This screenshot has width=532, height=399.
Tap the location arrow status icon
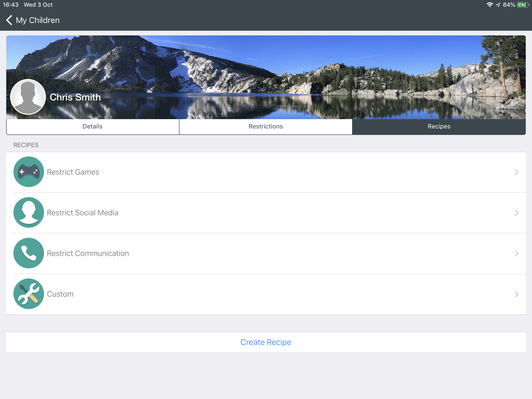(x=498, y=5)
